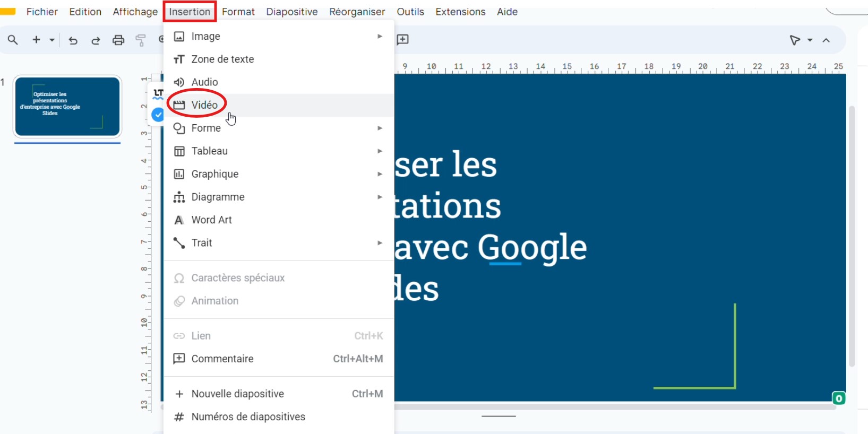Image resolution: width=868 pixels, height=434 pixels.
Task: Click the Zone de texte icon
Action: coord(179,59)
